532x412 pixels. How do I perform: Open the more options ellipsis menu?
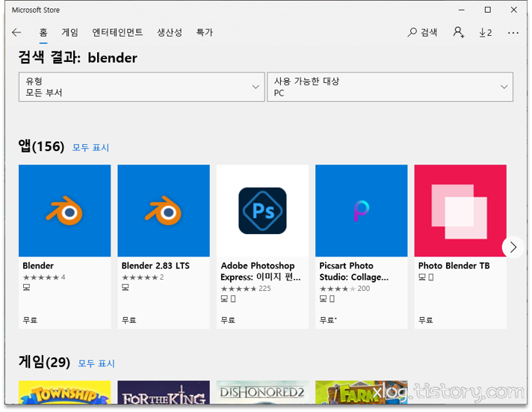click(x=513, y=33)
